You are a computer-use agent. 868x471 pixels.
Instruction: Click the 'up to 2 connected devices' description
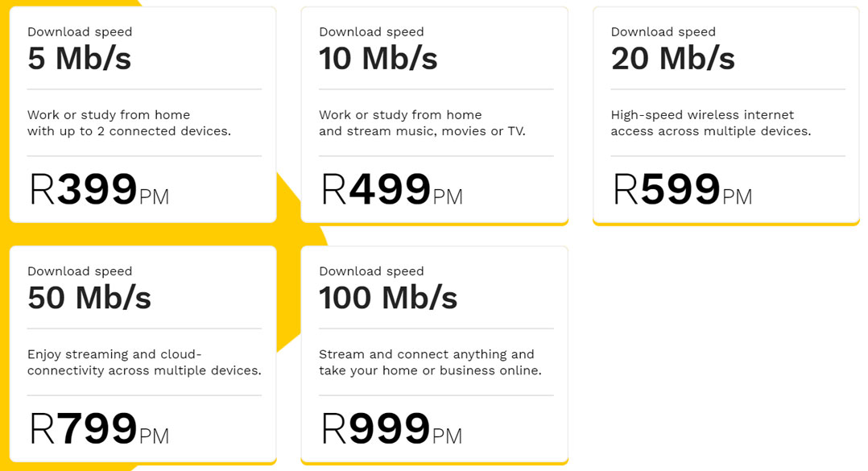(129, 130)
